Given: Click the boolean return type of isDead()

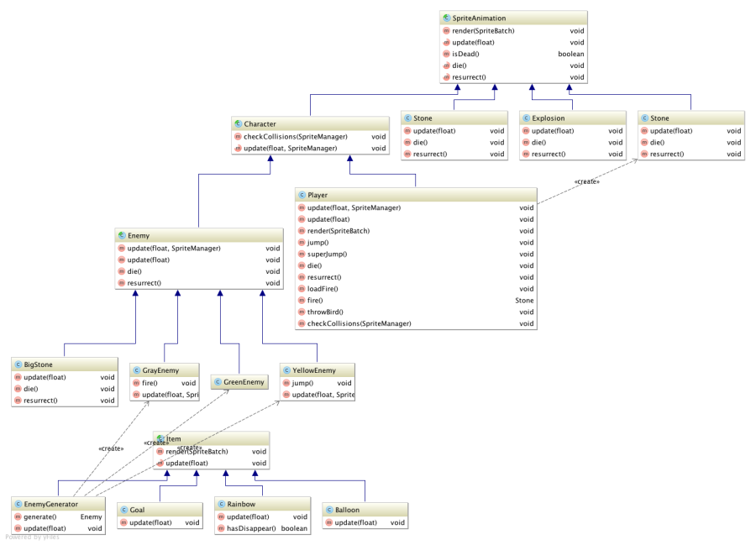Looking at the screenshot, I should point(571,54).
